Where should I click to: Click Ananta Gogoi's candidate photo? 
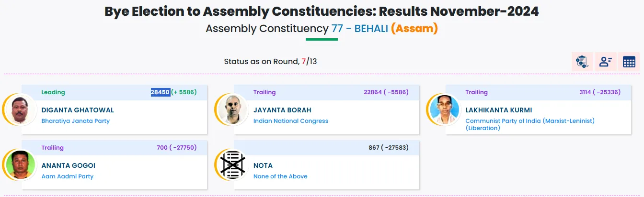tap(21, 165)
